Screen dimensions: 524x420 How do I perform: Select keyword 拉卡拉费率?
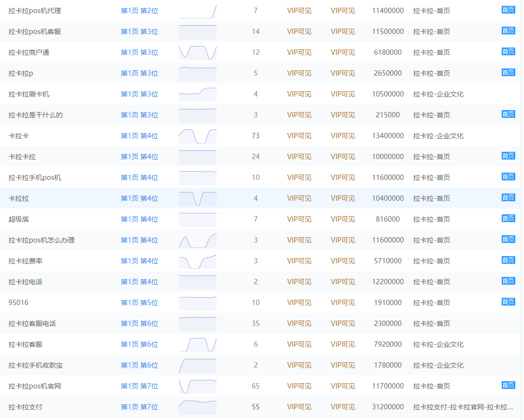coord(25,261)
